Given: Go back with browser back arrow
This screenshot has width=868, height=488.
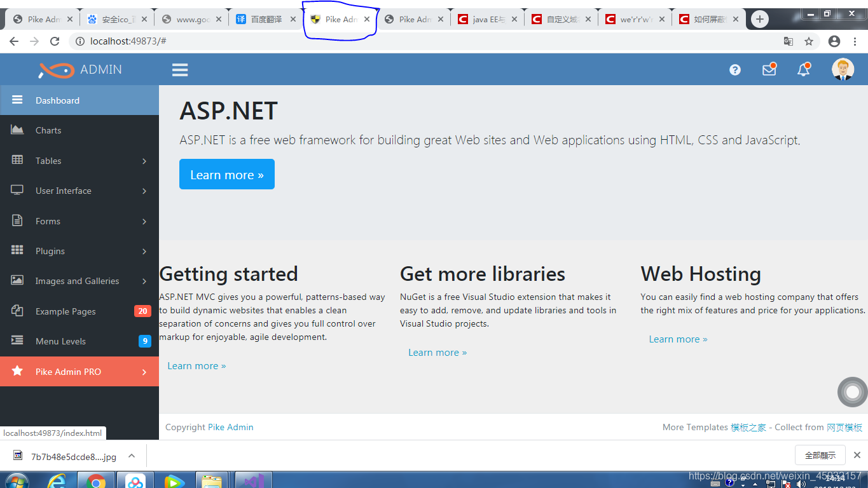Looking at the screenshot, I should click(x=14, y=41).
